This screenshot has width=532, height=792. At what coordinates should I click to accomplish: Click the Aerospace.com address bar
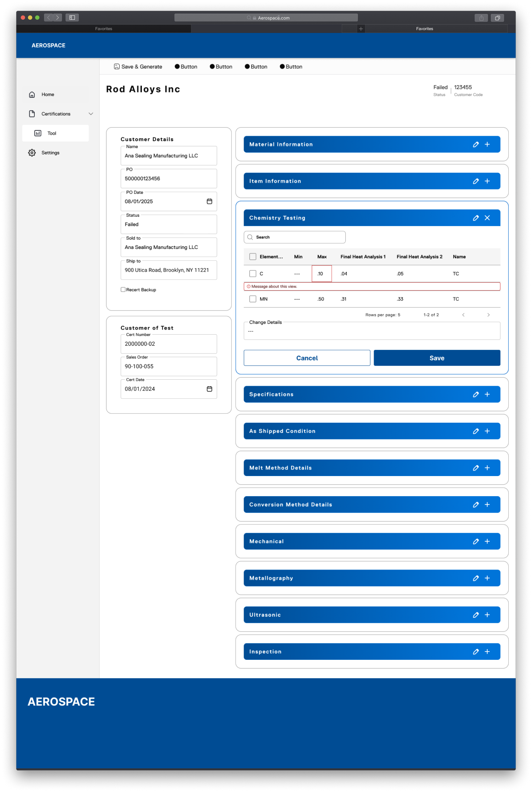click(x=266, y=18)
